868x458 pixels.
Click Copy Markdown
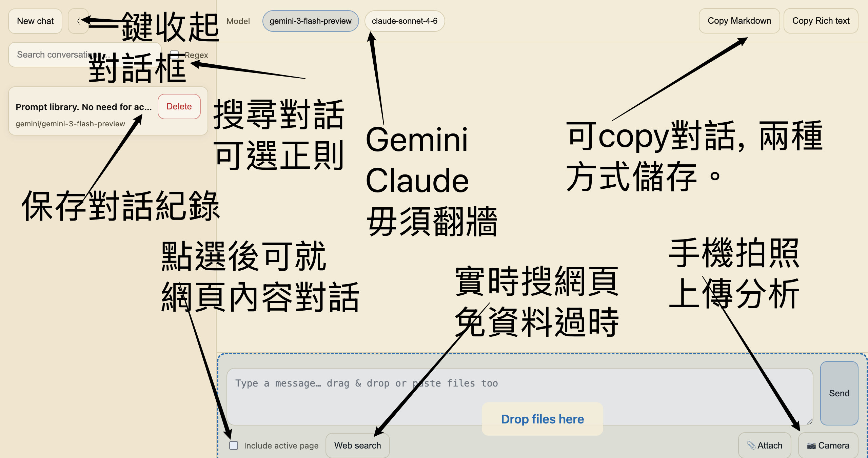pyautogui.click(x=739, y=21)
